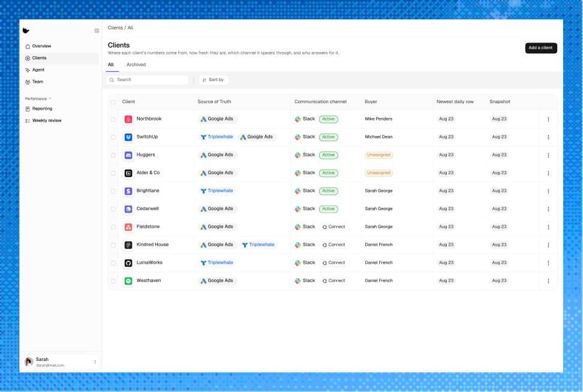Viewport: 583px width, 392px height.
Task: Open Weekly review in sidebar
Action: coord(61,120)
